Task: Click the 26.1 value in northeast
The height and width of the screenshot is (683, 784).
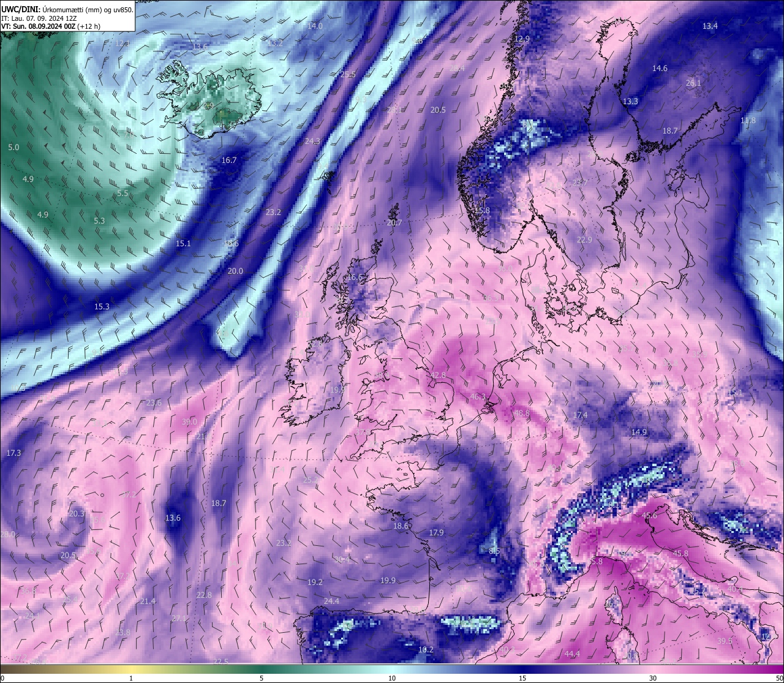Action: pyautogui.click(x=693, y=83)
